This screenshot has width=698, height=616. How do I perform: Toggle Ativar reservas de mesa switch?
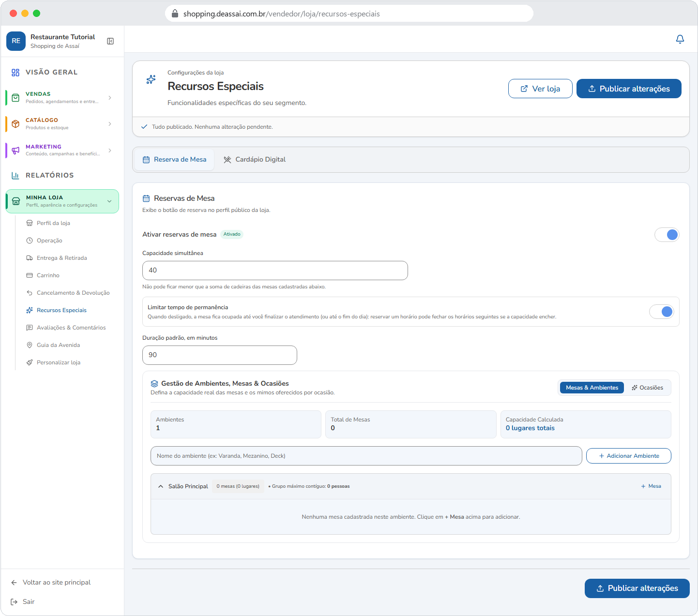click(x=667, y=235)
